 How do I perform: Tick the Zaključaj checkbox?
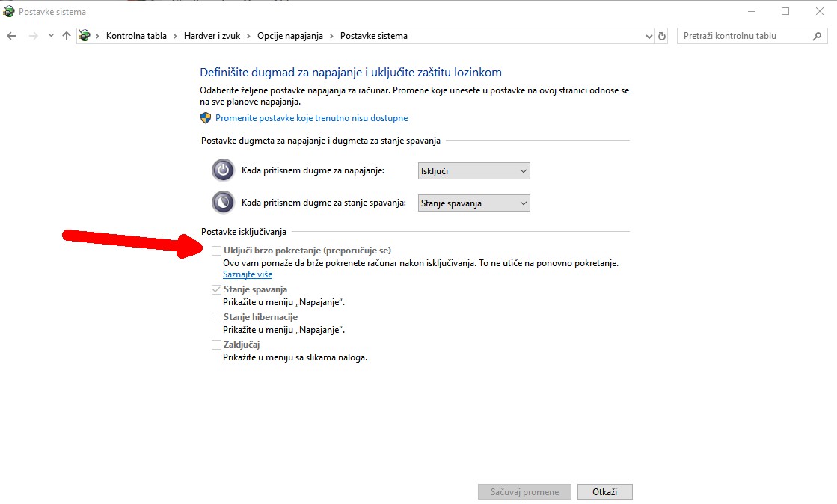click(x=217, y=345)
